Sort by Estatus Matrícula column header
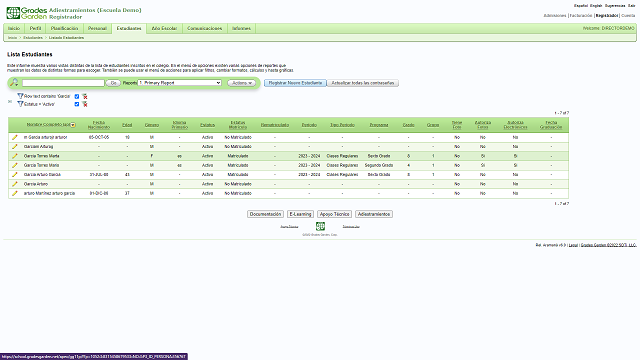Screen dimensions: 640x360 coord(238,125)
